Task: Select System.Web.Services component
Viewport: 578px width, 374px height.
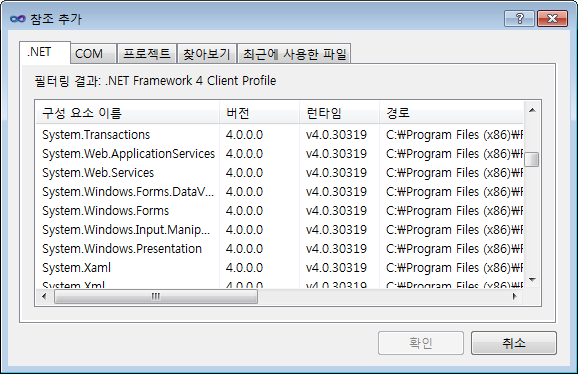Action: 98,173
